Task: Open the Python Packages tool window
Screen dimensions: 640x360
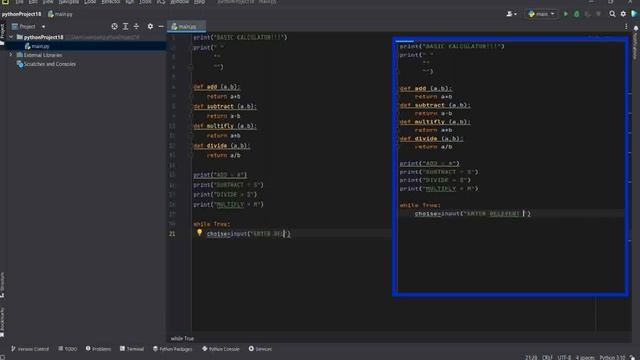Action: (172, 349)
